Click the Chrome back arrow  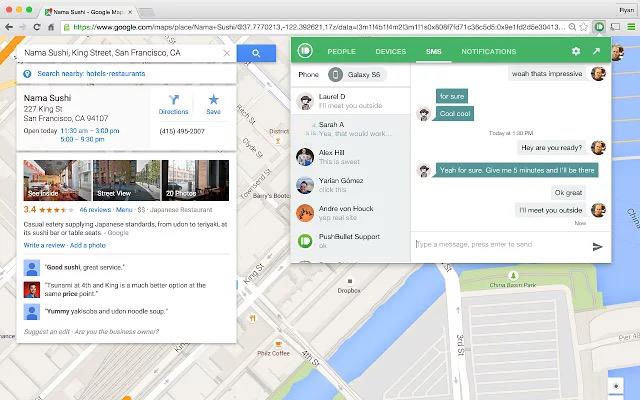(9, 27)
